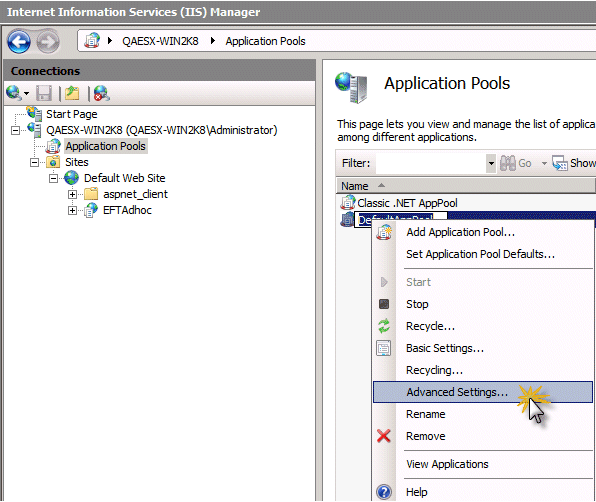The width and height of the screenshot is (596, 502).
Task: Click the Go binoculars icon beside Filter
Action: click(508, 163)
